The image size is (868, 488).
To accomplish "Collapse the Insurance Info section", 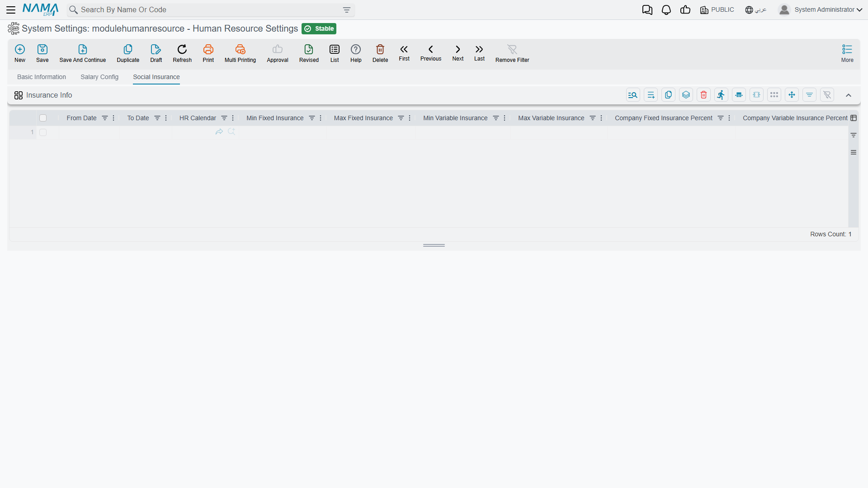I will (849, 95).
